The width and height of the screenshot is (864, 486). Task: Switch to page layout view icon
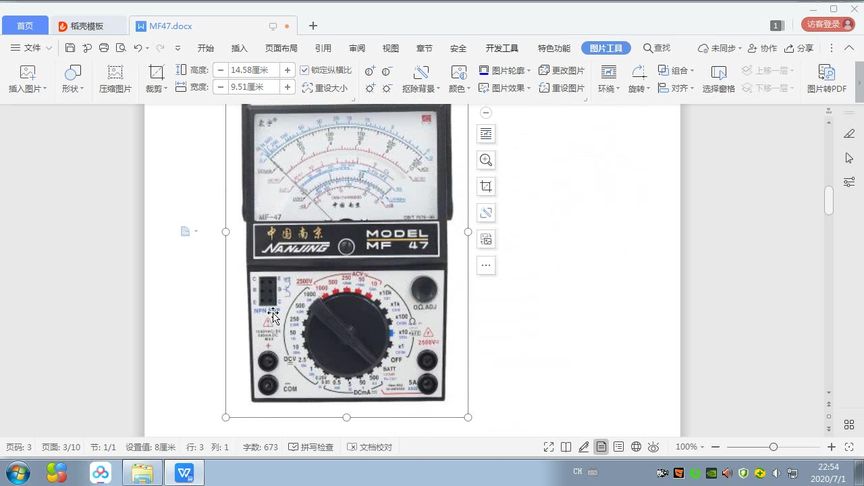[x=601, y=447]
